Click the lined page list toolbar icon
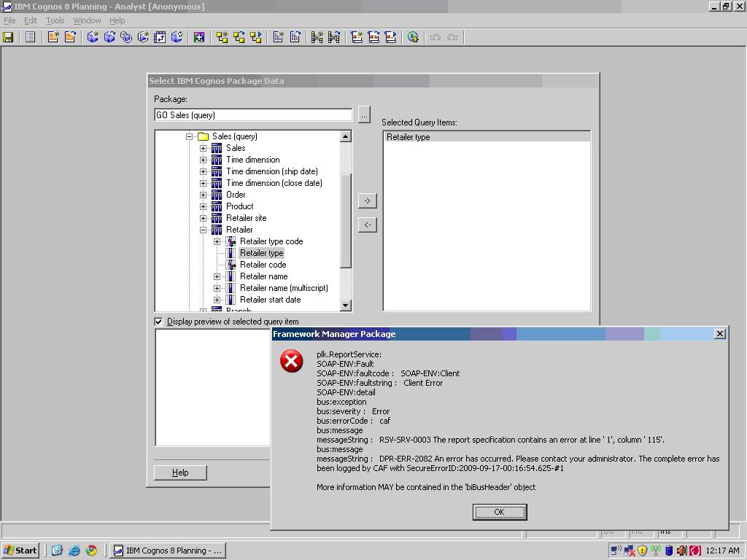 (30, 37)
